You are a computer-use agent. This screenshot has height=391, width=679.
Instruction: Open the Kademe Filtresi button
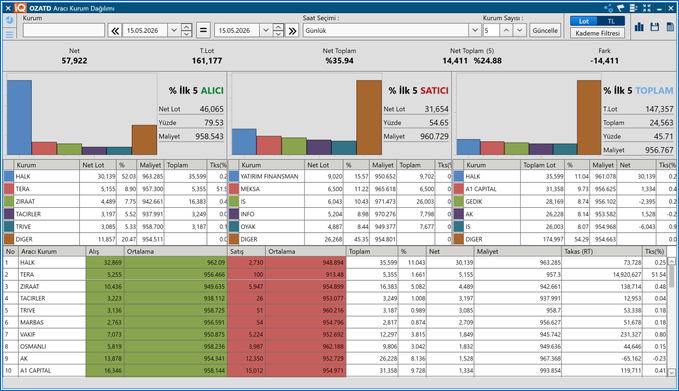click(597, 33)
